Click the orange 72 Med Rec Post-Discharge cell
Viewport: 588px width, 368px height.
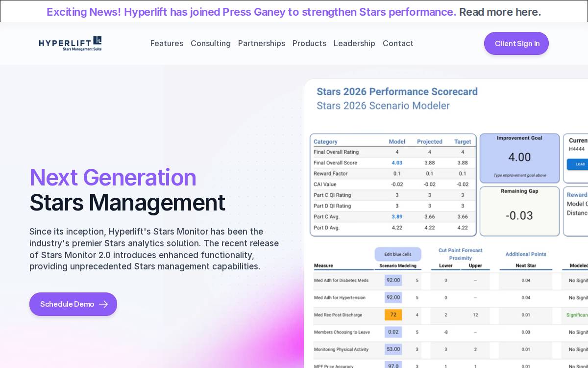tap(393, 315)
